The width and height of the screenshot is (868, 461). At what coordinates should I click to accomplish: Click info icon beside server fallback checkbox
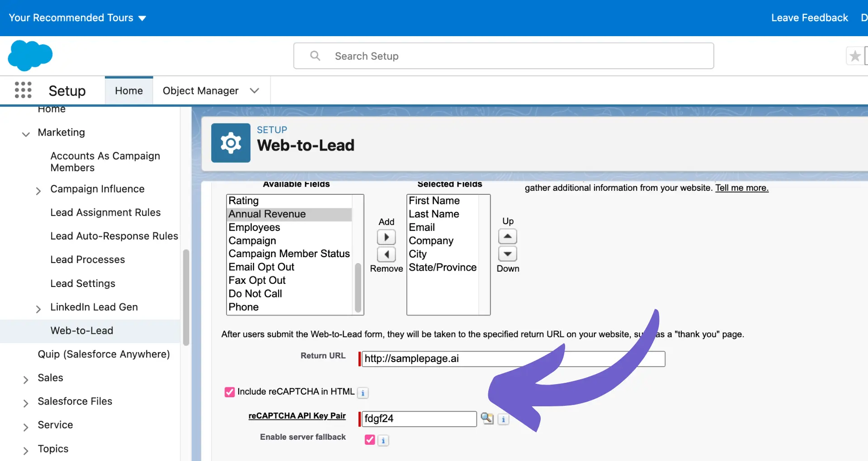383,440
